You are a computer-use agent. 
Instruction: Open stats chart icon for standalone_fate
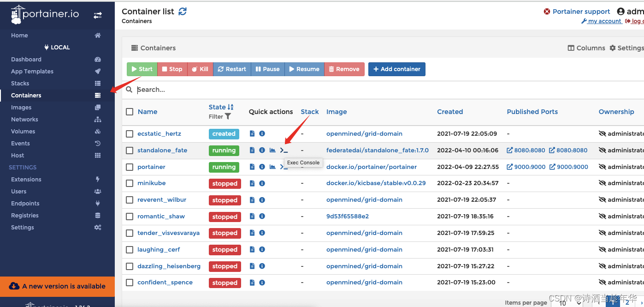pyautogui.click(x=272, y=150)
